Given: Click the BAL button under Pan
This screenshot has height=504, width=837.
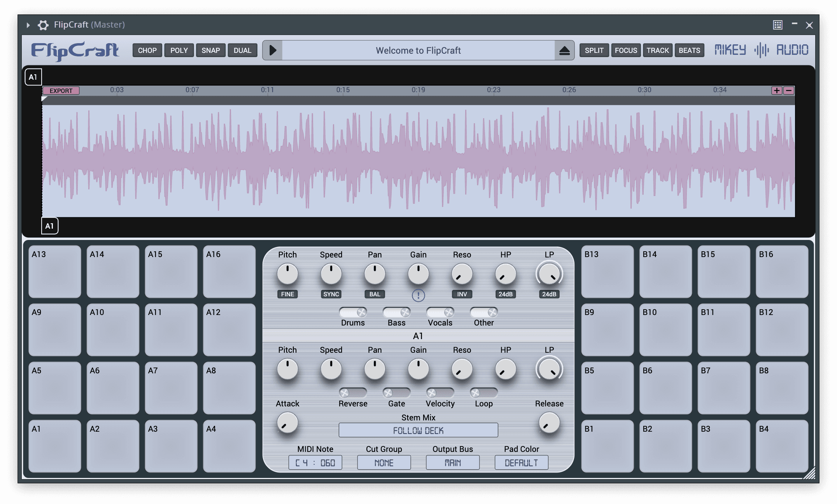Looking at the screenshot, I should [375, 294].
